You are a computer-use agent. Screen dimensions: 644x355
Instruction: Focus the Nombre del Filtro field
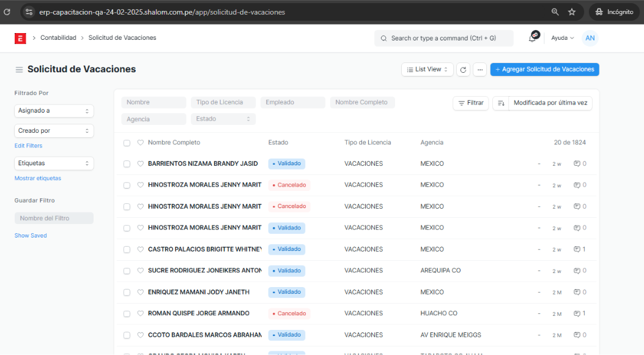click(54, 218)
